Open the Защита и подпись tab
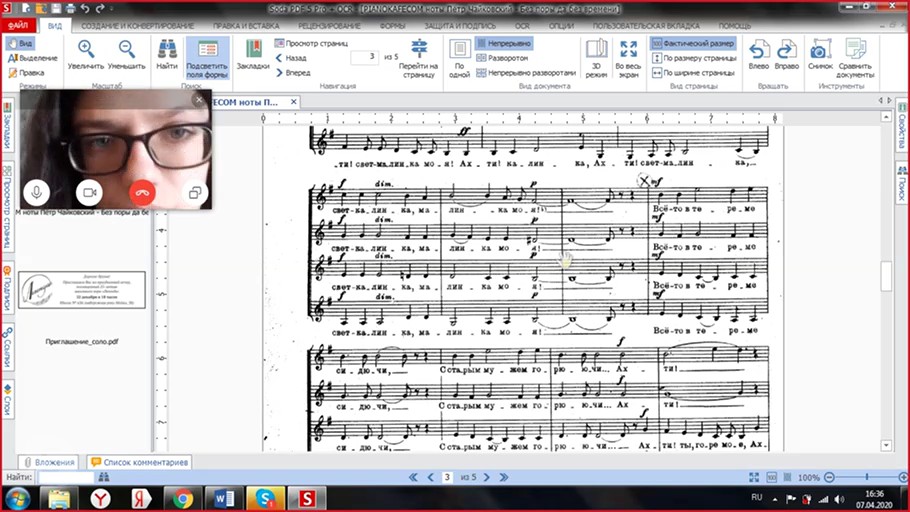The width and height of the screenshot is (910, 512). pyautogui.click(x=460, y=26)
